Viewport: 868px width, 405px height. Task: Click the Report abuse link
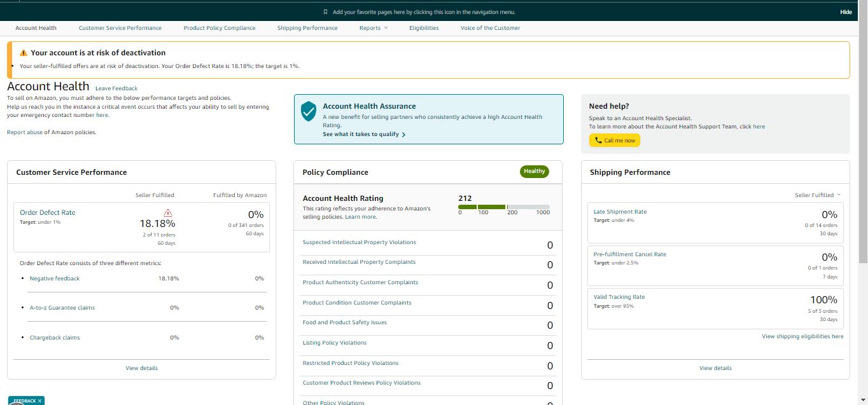click(24, 132)
